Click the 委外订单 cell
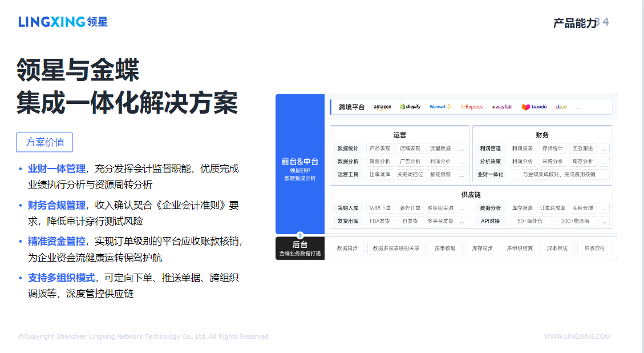 tap(410, 208)
